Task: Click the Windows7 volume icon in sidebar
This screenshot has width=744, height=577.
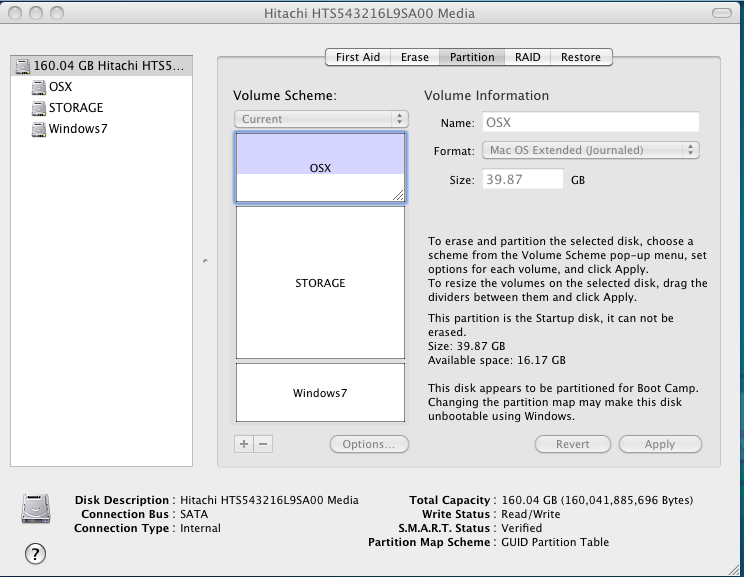Action: tap(38, 129)
